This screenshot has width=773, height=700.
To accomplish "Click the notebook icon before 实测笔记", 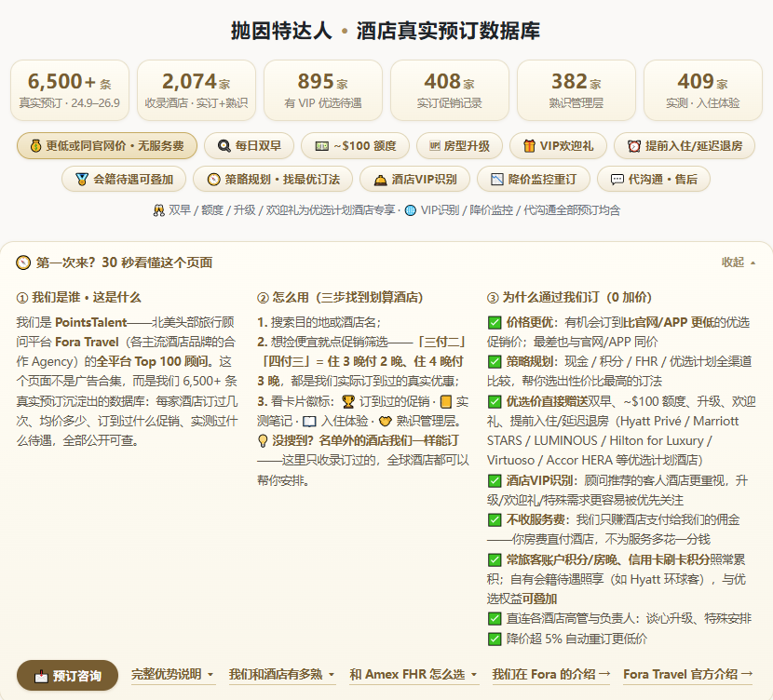I will tap(446, 402).
